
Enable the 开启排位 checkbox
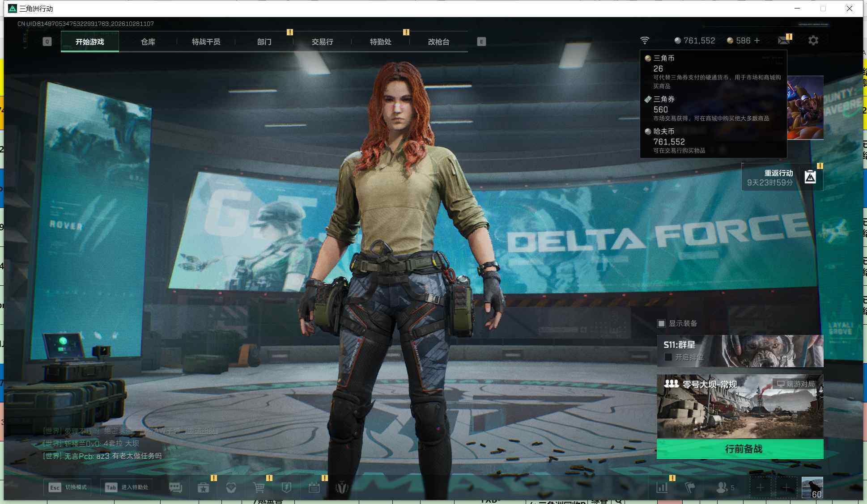(x=668, y=357)
